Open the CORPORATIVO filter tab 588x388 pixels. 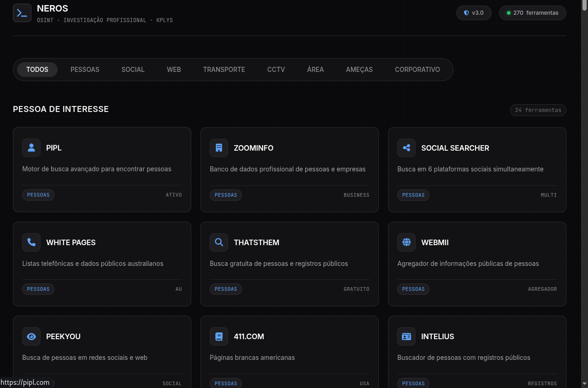click(417, 70)
